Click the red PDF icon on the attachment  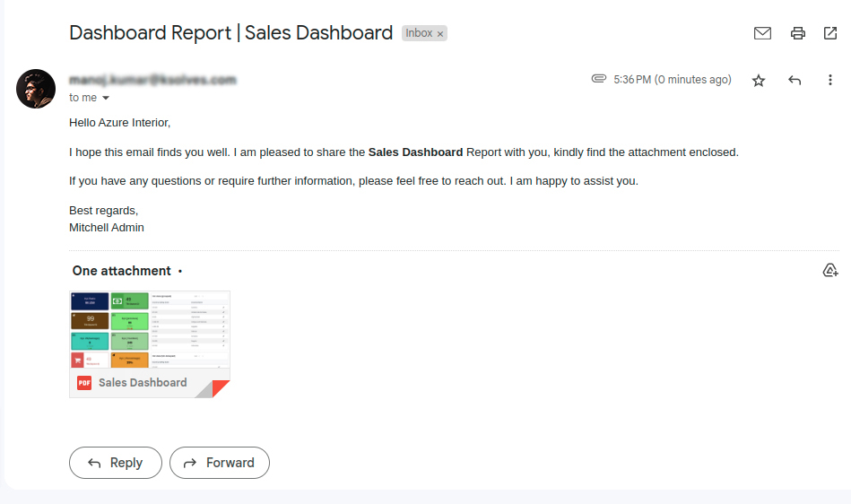pos(84,382)
